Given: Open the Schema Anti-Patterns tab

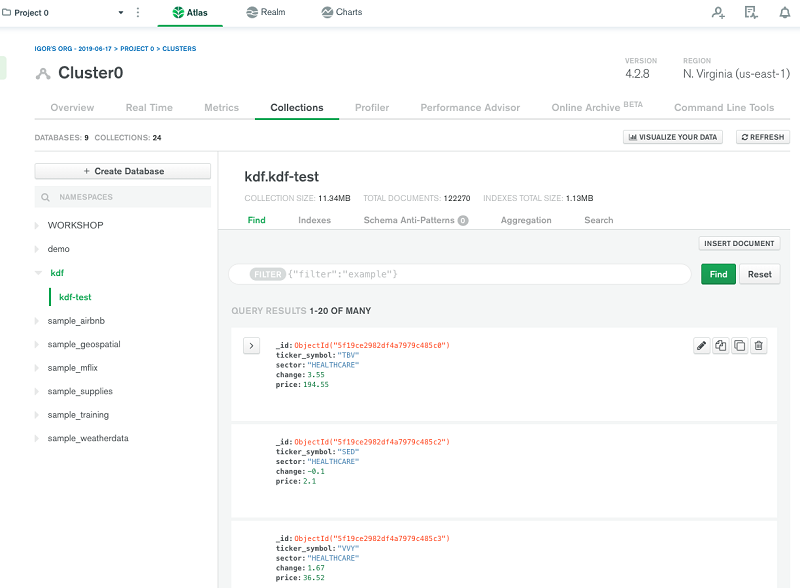Looking at the screenshot, I should 416,220.
